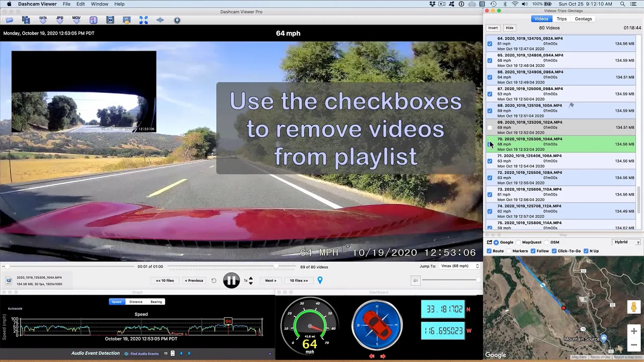The image size is (644, 362).
Task: Export DATA using the toolbar arrow icon
Action: (x=43, y=20)
